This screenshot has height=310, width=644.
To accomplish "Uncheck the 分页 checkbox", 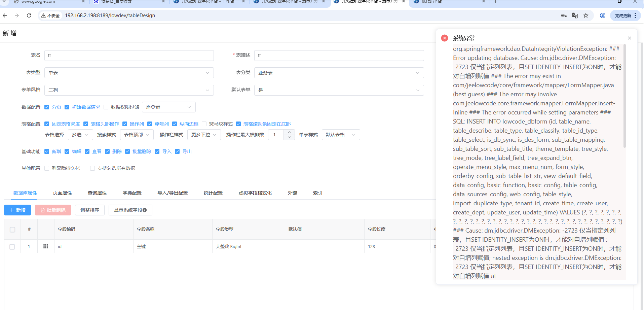I will coord(47,107).
